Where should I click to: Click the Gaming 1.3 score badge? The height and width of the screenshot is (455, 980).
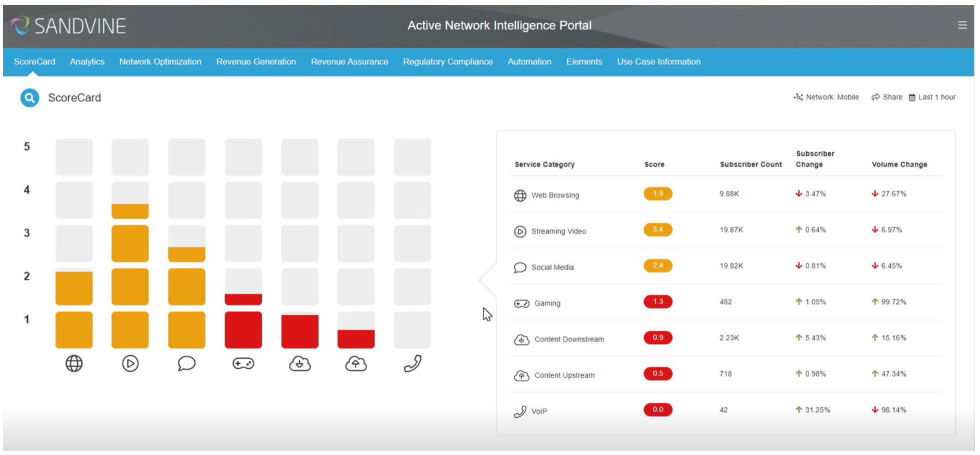658,302
